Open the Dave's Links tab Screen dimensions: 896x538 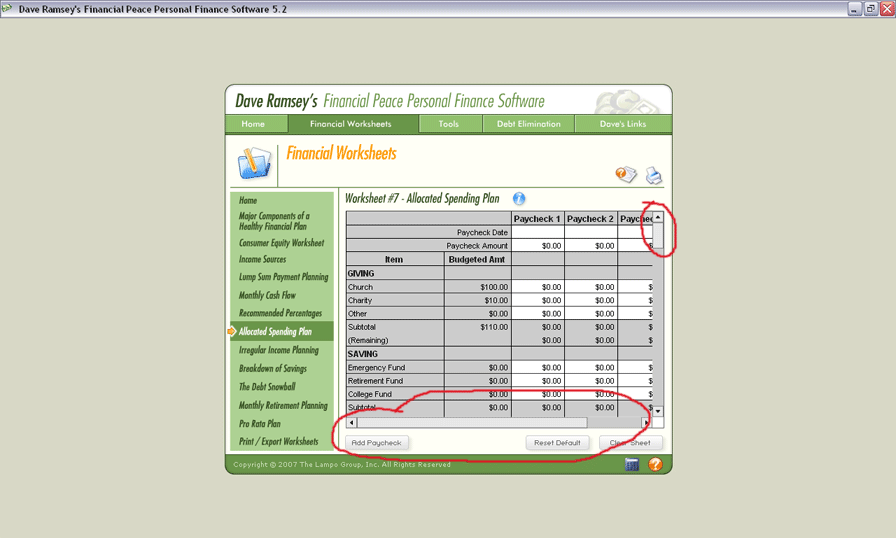coord(623,124)
